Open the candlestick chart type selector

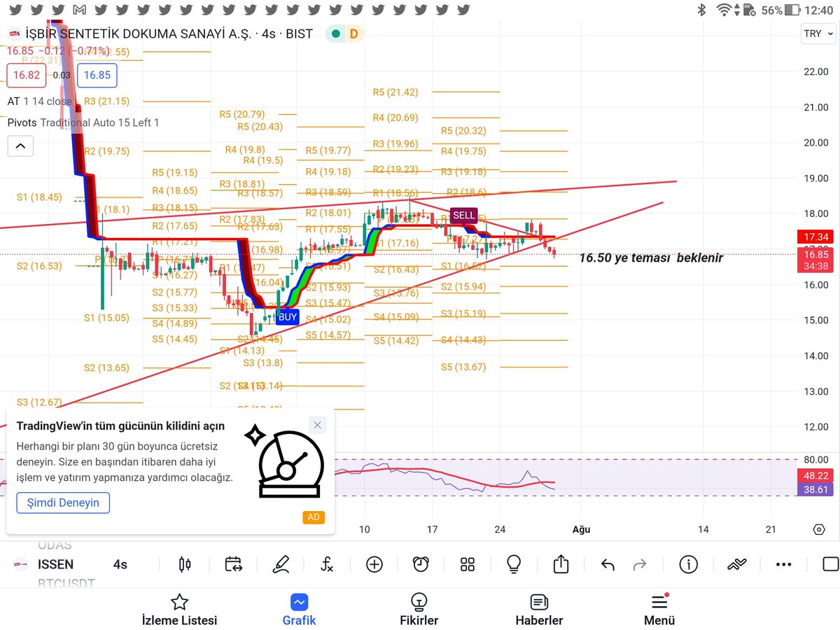(x=185, y=564)
